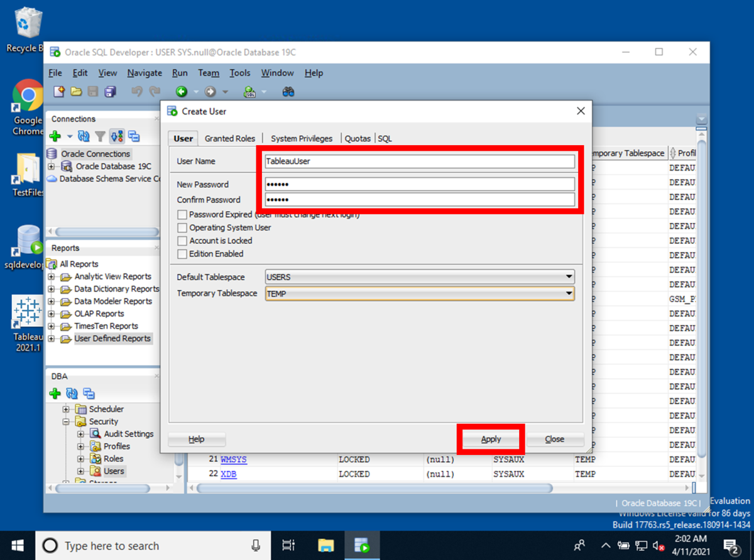The image size is (754, 560).
Task: Click the taskbar search box
Action: [153, 545]
